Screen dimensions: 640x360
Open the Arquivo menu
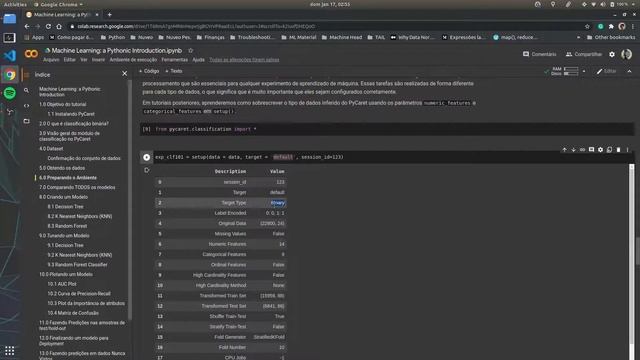click(x=51, y=60)
